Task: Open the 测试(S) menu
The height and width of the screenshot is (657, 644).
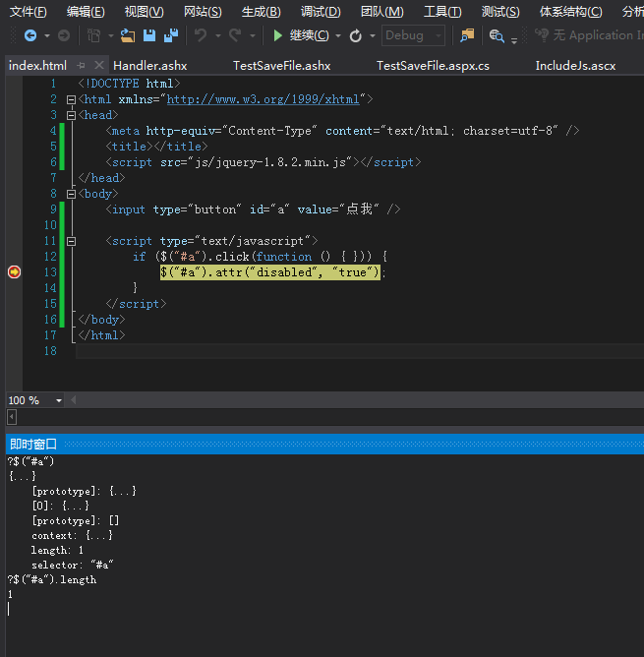Action: tap(500, 12)
